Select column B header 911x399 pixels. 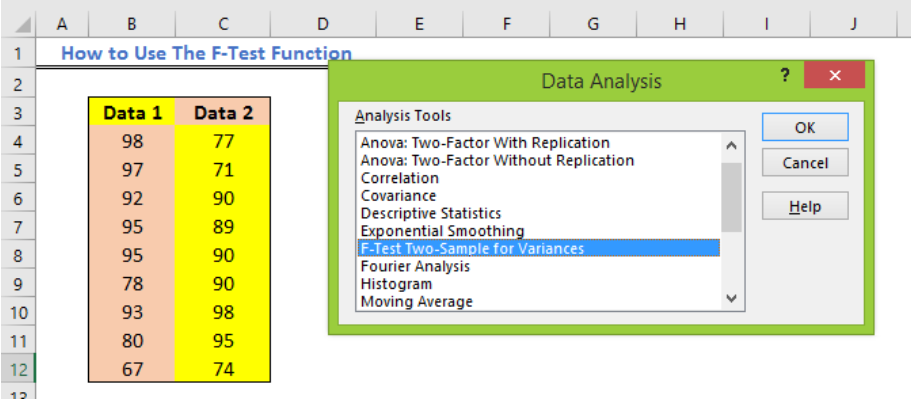coord(132,24)
